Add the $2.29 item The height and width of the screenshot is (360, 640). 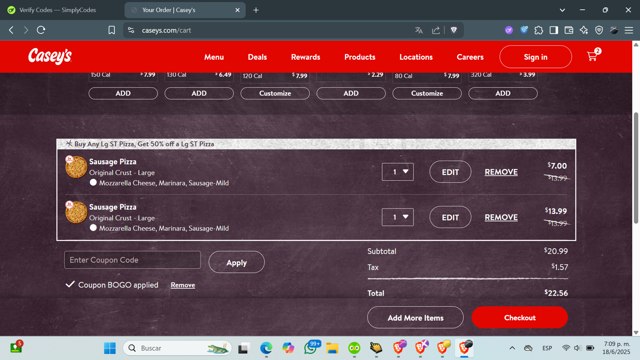[351, 93]
